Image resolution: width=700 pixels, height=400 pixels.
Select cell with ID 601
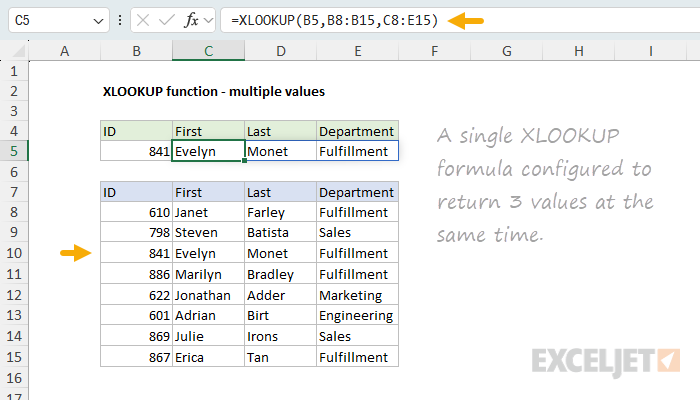[137, 315]
